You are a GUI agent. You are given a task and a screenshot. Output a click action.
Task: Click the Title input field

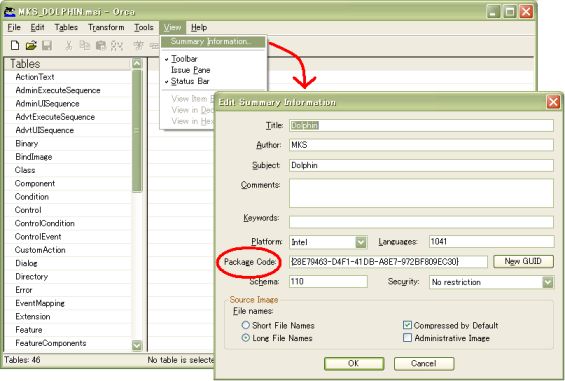coord(421,125)
